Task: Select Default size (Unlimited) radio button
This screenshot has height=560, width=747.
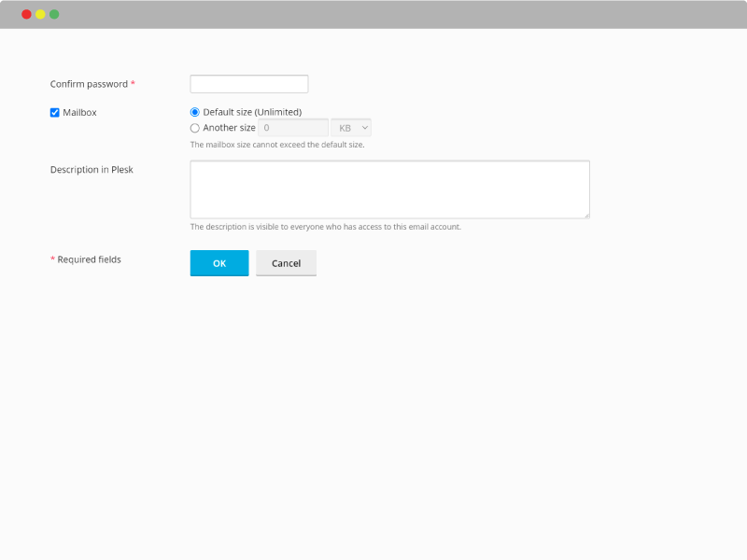Action: [195, 112]
